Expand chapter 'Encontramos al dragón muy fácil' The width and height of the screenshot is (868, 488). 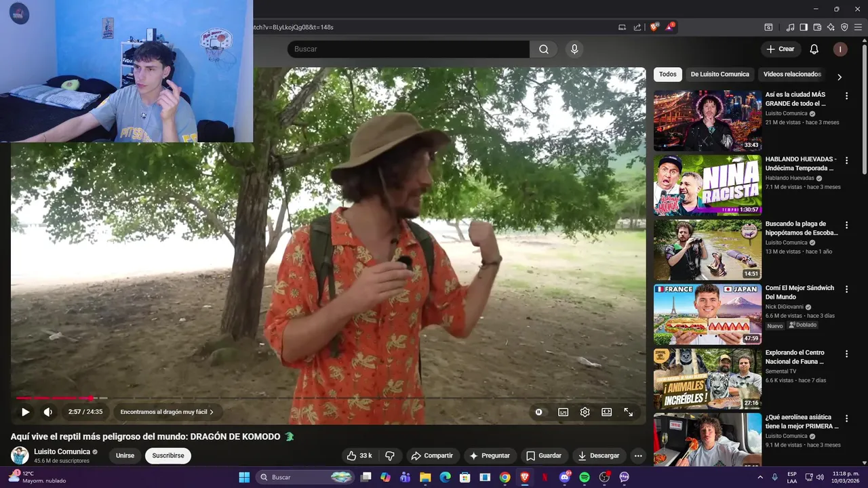pos(167,411)
